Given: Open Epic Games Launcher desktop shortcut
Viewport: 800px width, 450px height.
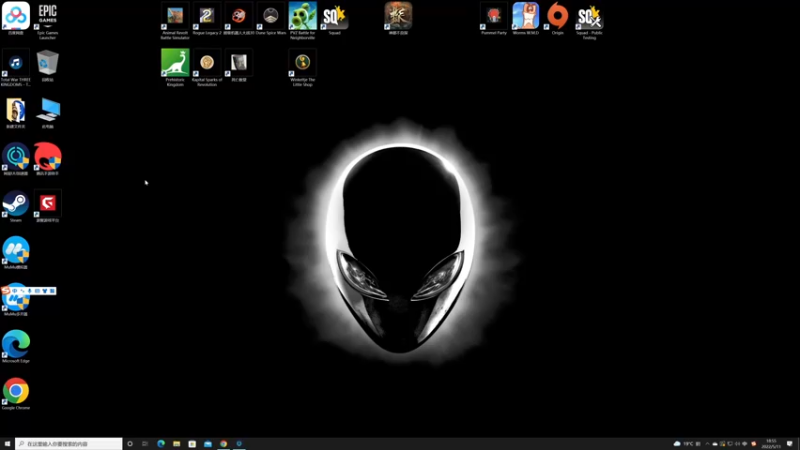Looking at the screenshot, I should [x=47, y=20].
